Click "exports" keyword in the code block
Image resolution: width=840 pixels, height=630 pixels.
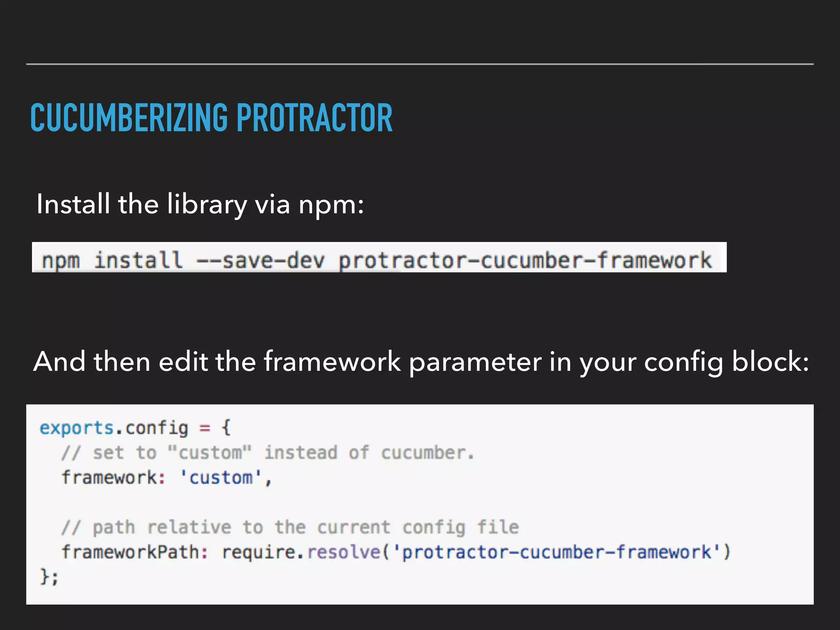tap(76, 428)
